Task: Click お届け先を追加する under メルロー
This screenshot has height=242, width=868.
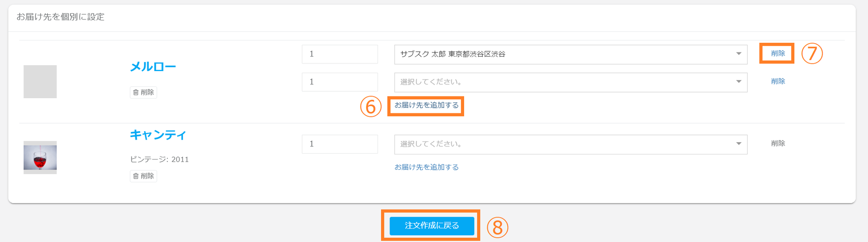Action: [x=426, y=105]
